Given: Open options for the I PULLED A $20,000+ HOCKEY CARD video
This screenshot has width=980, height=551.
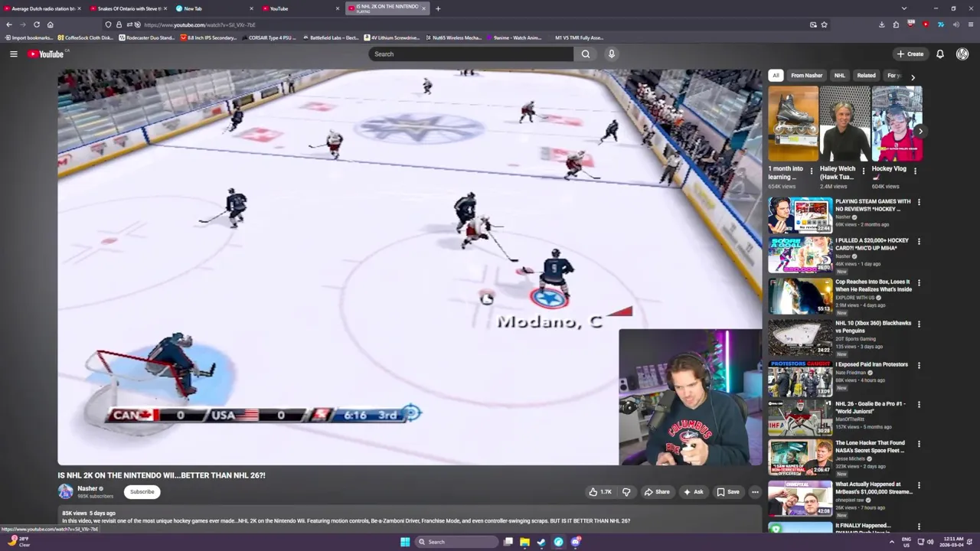Looking at the screenshot, I should point(919,242).
